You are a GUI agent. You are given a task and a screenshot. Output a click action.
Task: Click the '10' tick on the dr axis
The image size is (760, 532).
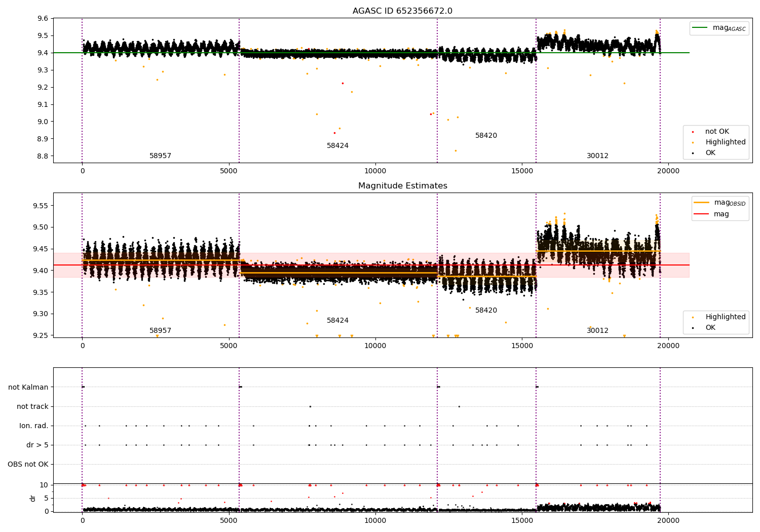(x=44, y=485)
